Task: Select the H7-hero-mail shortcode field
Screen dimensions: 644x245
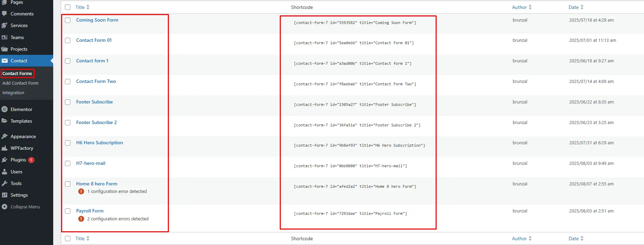Action: pyautogui.click(x=350, y=166)
